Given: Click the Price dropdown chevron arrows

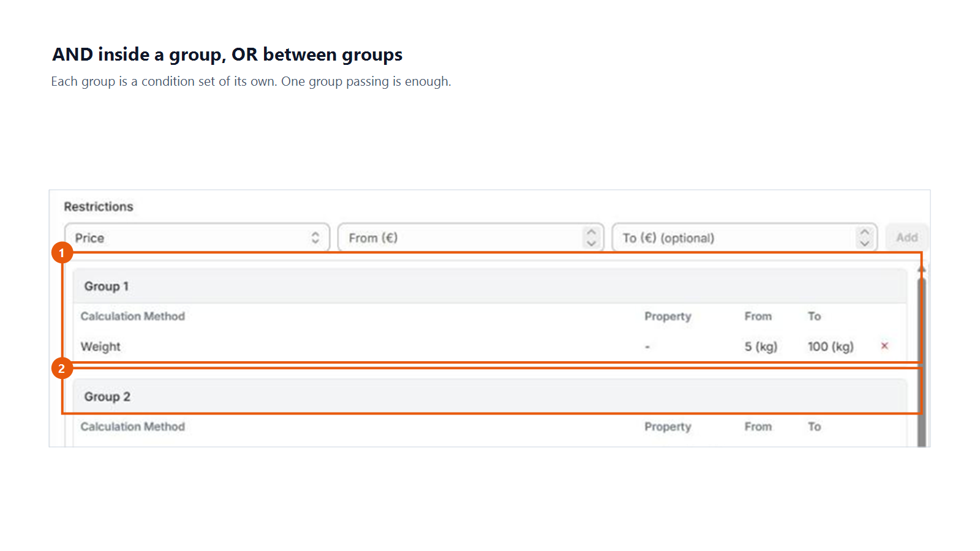Looking at the screenshot, I should tap(315, 238).
